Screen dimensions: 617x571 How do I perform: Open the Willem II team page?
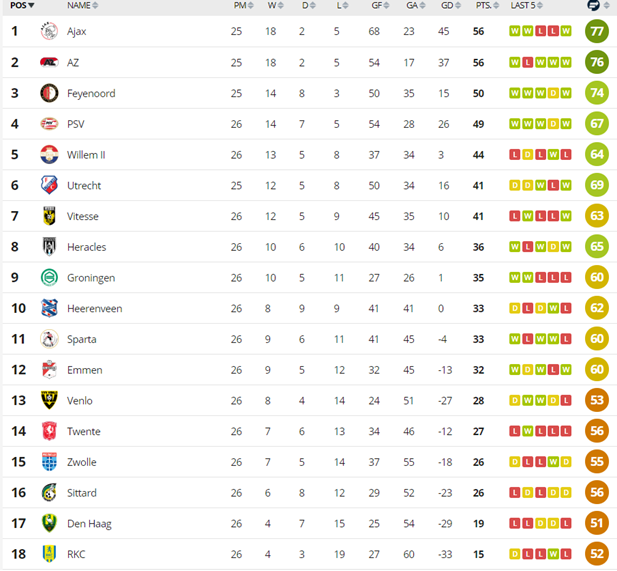[86, 155]
